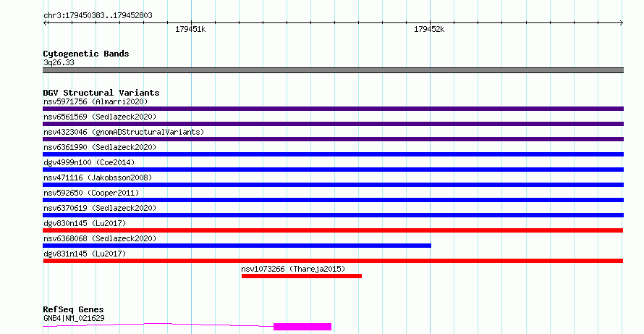Click the nsv6368068 (Sedlazeck2020) label
Viewport: 644px width, 334px height.
tap(100, 238)
